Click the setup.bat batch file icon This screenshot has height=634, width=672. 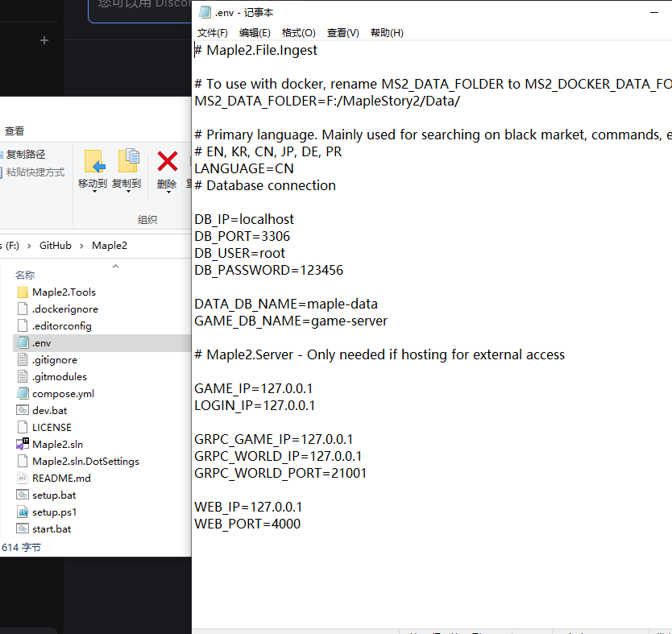point(23,495)
